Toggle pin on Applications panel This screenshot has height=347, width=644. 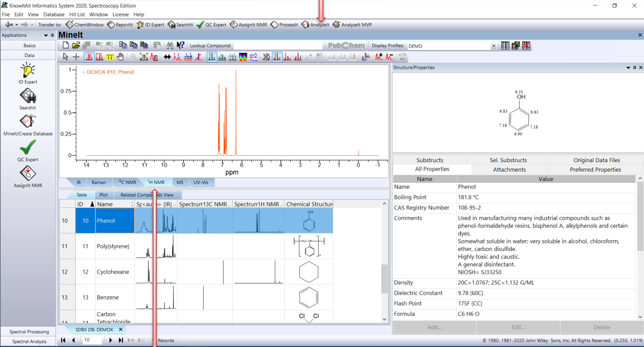pyautogui.click(x=53, y=35)
